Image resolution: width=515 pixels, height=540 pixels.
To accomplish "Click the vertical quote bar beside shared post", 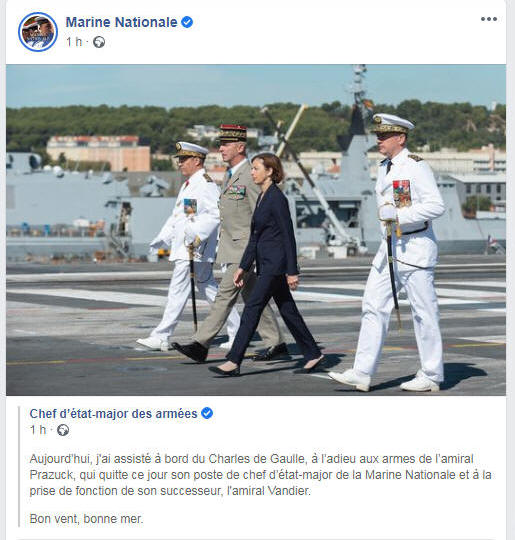I will pos(19,467).
